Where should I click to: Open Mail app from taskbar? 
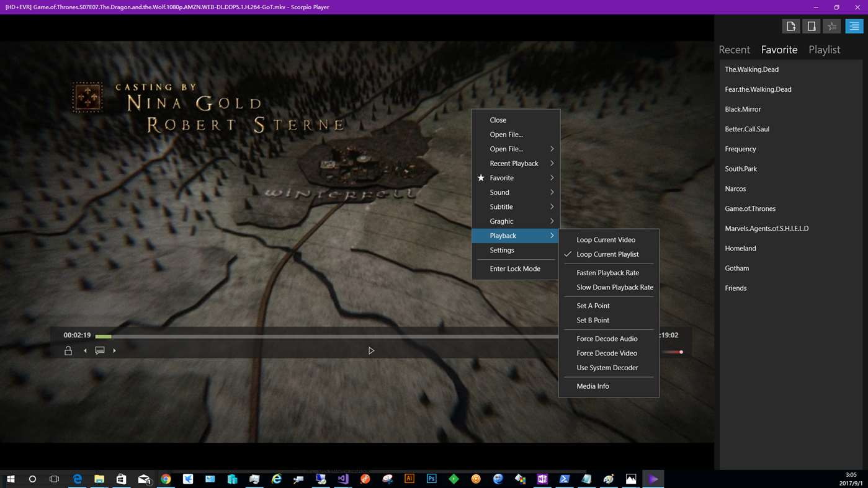click(x=144, y=479)
